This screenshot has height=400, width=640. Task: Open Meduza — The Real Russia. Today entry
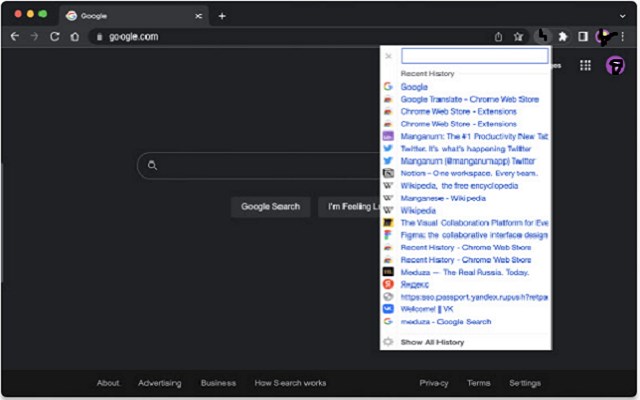[465, 272]
